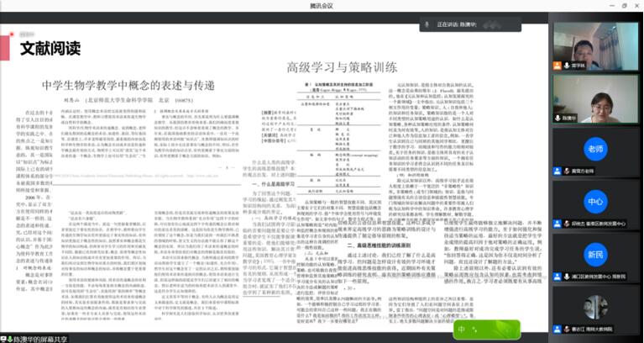Select the blue 中心 avatar tile
The image size is (644, 343).
[x=595, y=202]
